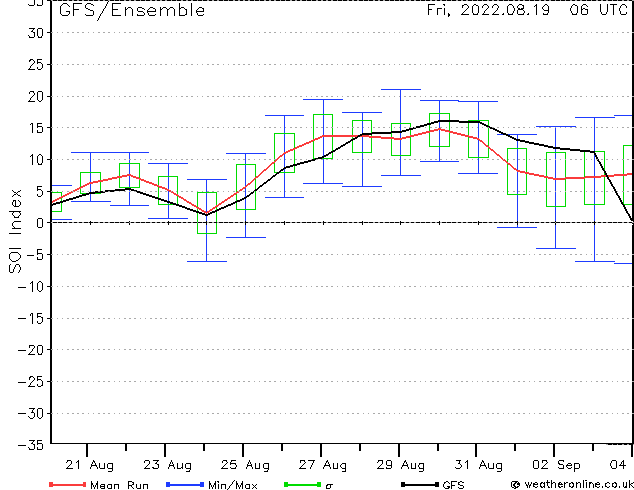Click the Min/Max legend label
The width and height of the screenshot is (634, 490).
click(x=232, y=485)
